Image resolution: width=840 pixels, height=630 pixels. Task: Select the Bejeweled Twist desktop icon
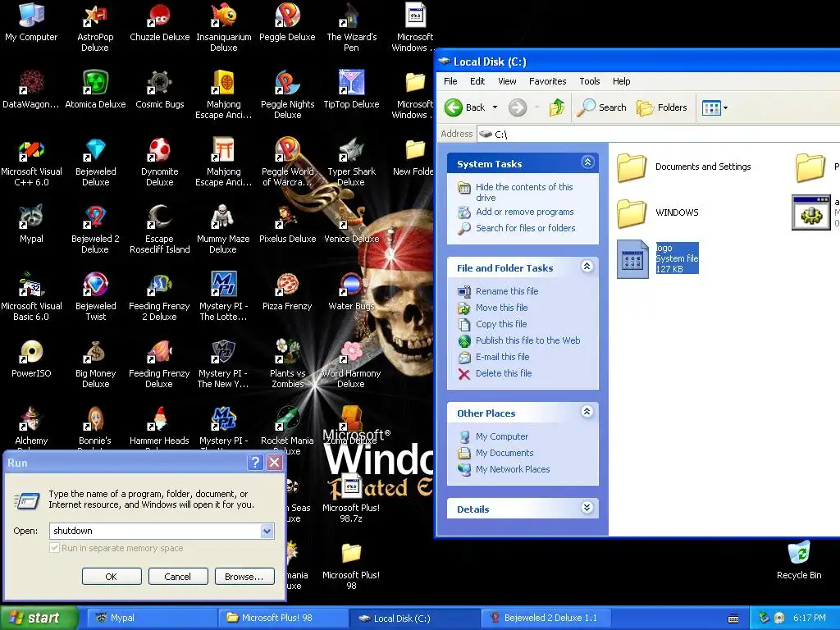pyautogui.click(x=95, y=296)
